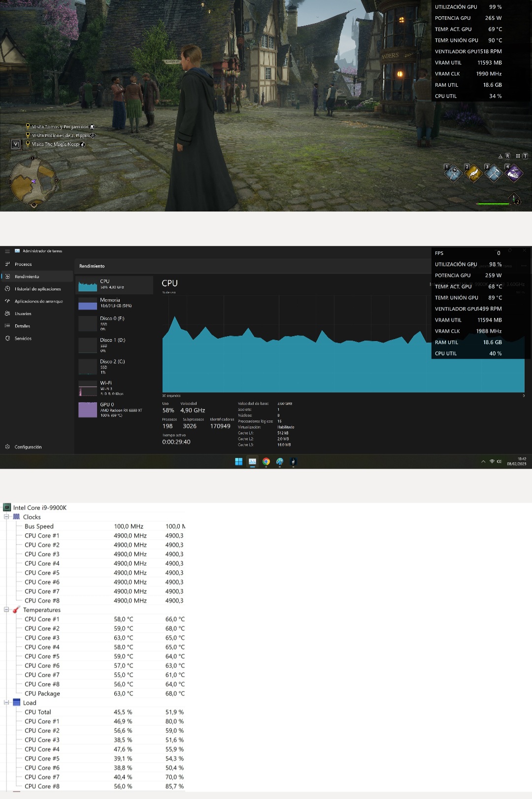532x799 pixels.
Task: Click the circular minimap in game
Action: click(x=33, y=181)
